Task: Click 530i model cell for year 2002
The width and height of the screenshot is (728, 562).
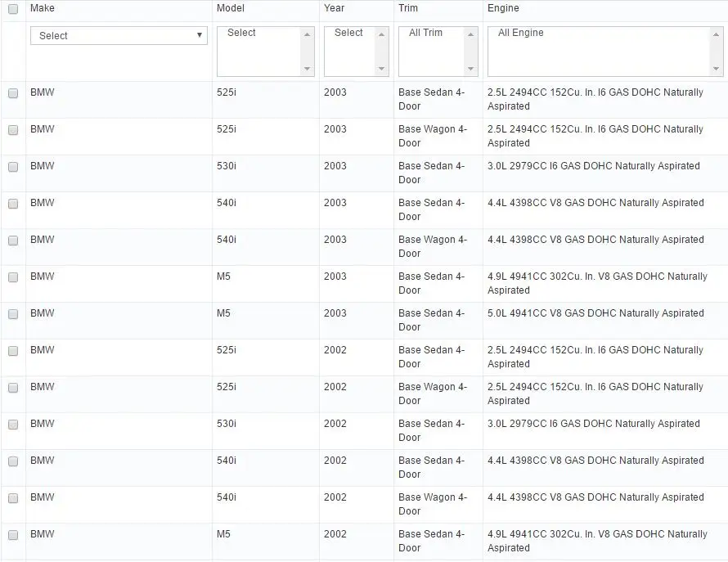Action: pyautogui.click(x=227, y=424)
